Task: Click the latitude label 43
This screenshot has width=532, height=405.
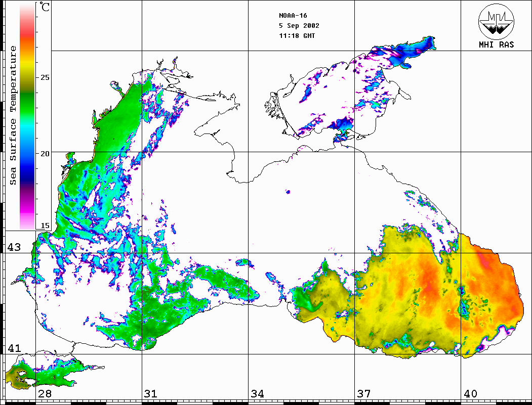Action: [x=14, y=247]
